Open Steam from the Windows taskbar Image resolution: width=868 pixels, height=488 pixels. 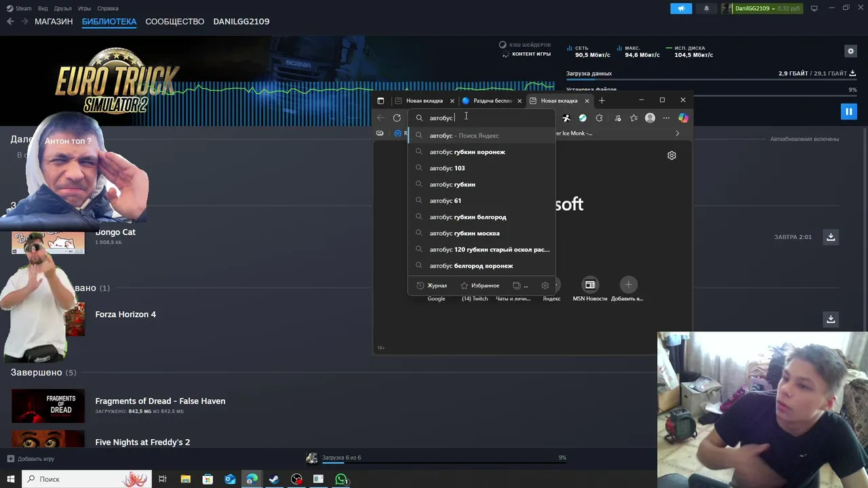click(x=274, y=479)
